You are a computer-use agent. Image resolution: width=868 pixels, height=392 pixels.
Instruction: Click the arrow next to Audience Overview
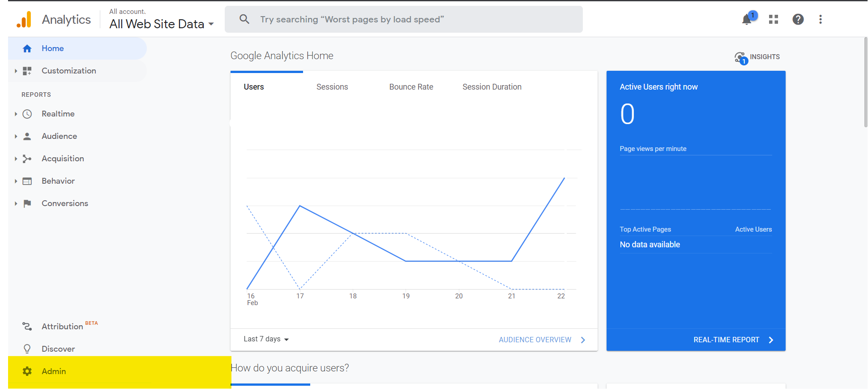(x=583, y=340)
